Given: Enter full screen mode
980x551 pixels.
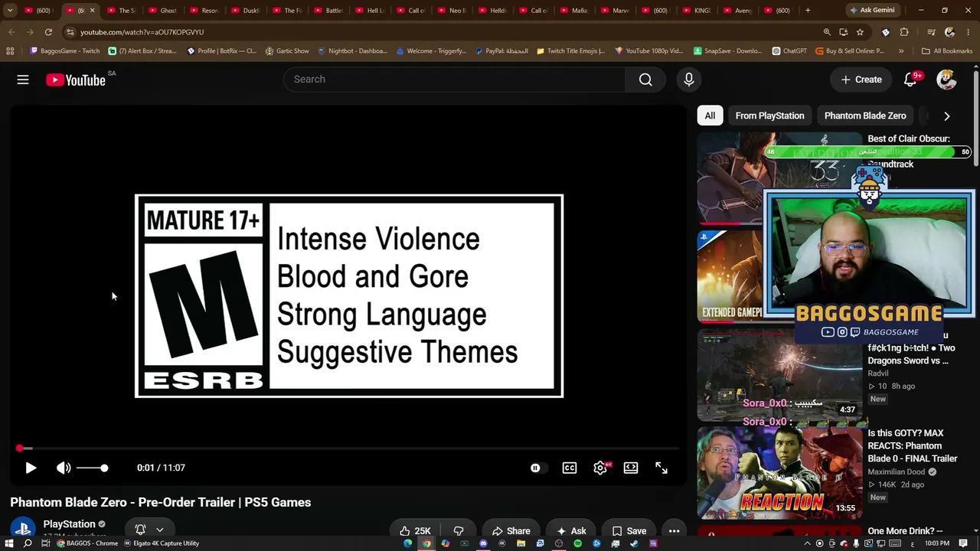Looking at the screenshot, I should pos(661,468).
